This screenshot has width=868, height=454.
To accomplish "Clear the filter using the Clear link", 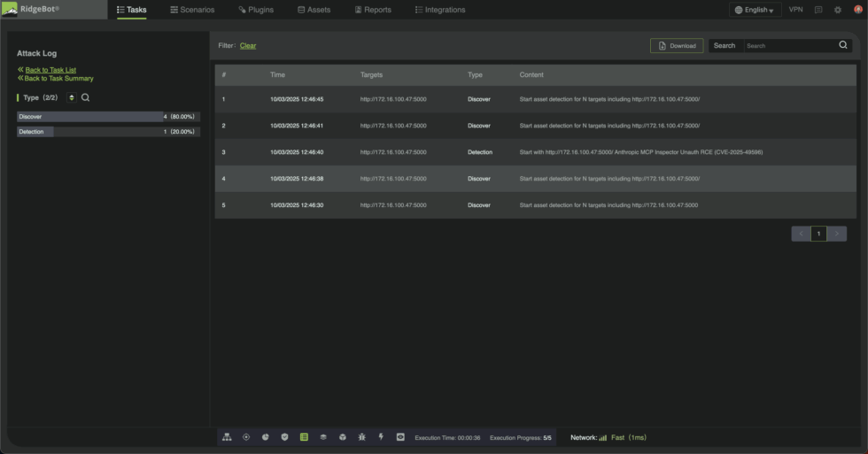I will point(248,45).
